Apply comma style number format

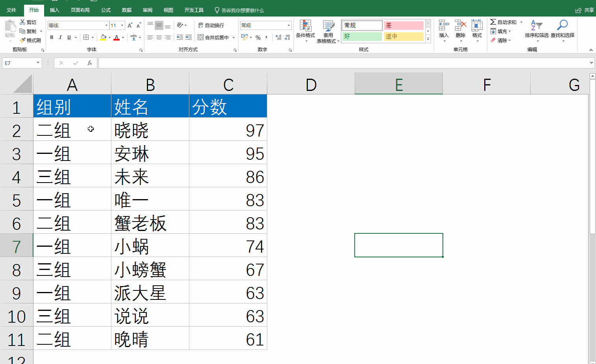coord(267,37)
